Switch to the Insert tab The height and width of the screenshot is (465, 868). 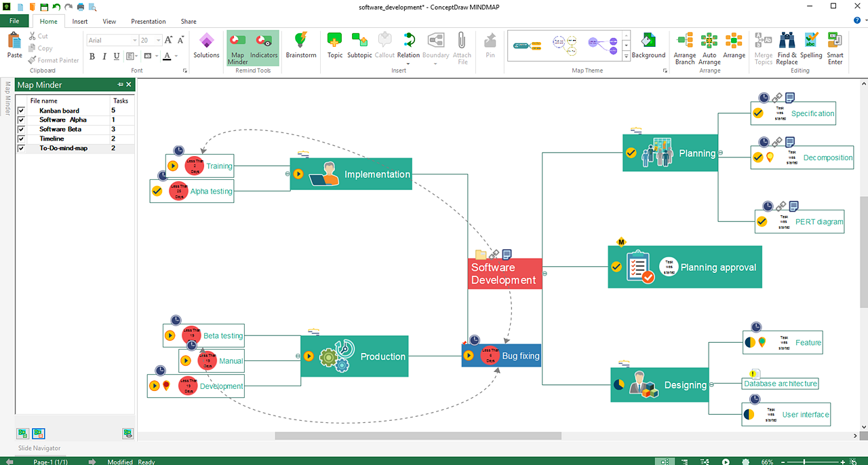(x=80, y=21)
